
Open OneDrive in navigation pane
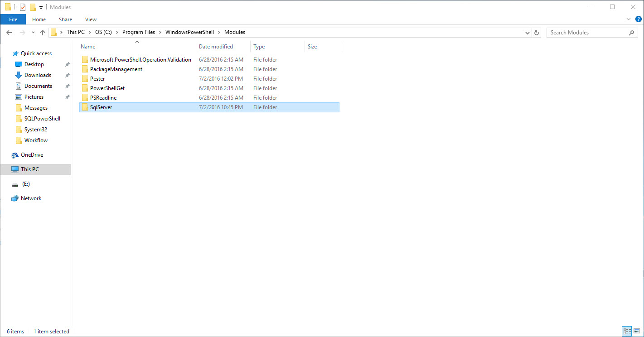click(x=32, y=154)
